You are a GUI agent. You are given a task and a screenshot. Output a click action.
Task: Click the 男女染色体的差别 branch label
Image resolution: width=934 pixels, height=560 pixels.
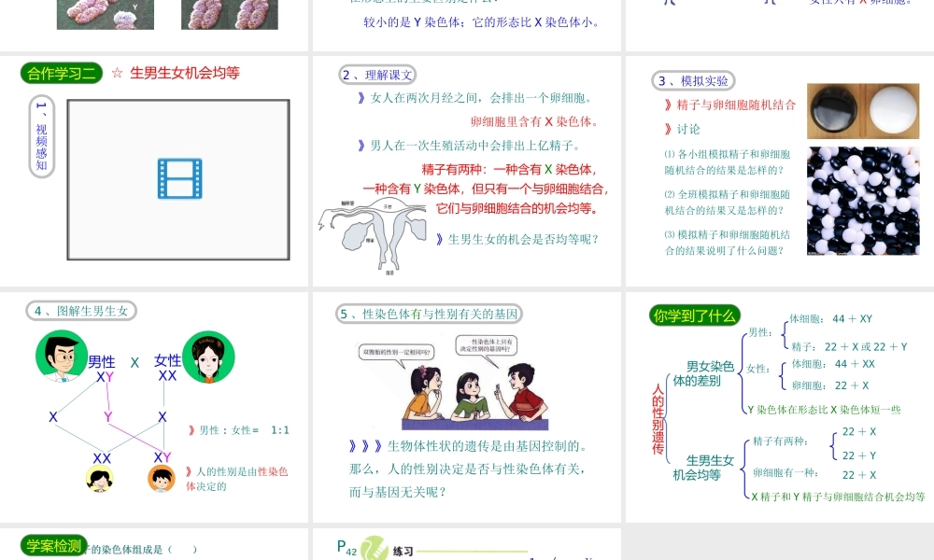click(702, 373)
